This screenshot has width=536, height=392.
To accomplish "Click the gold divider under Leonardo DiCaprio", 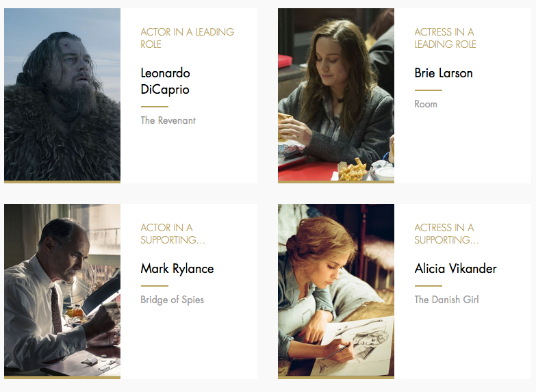I will (155, 107).
